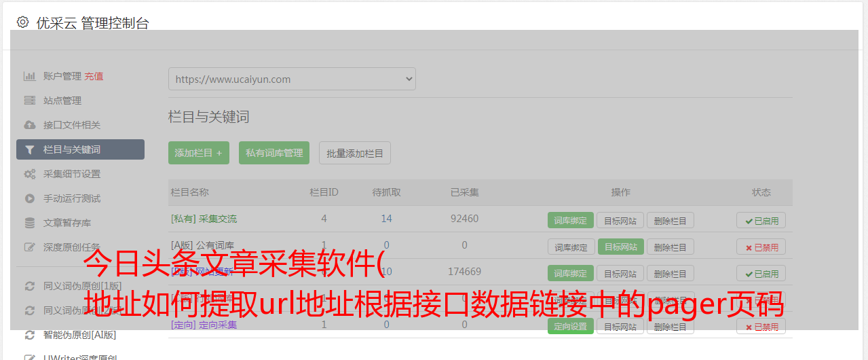
Task: Click the 已采集 column header
Action: pos(464,192)
